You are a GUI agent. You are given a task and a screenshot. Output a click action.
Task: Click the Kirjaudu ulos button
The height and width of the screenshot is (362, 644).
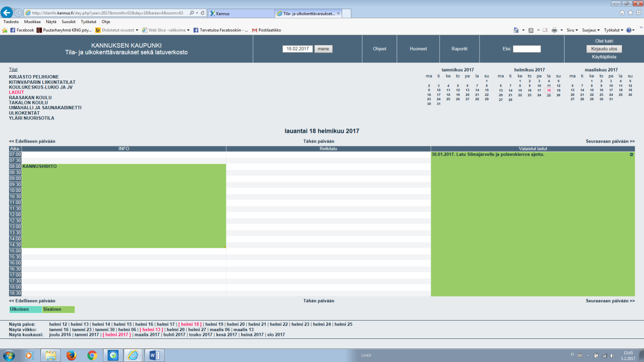(x=604, y=49)
